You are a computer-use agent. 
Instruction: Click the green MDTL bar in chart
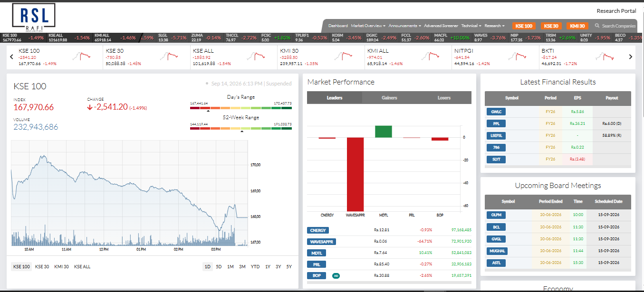coord(384,132)
